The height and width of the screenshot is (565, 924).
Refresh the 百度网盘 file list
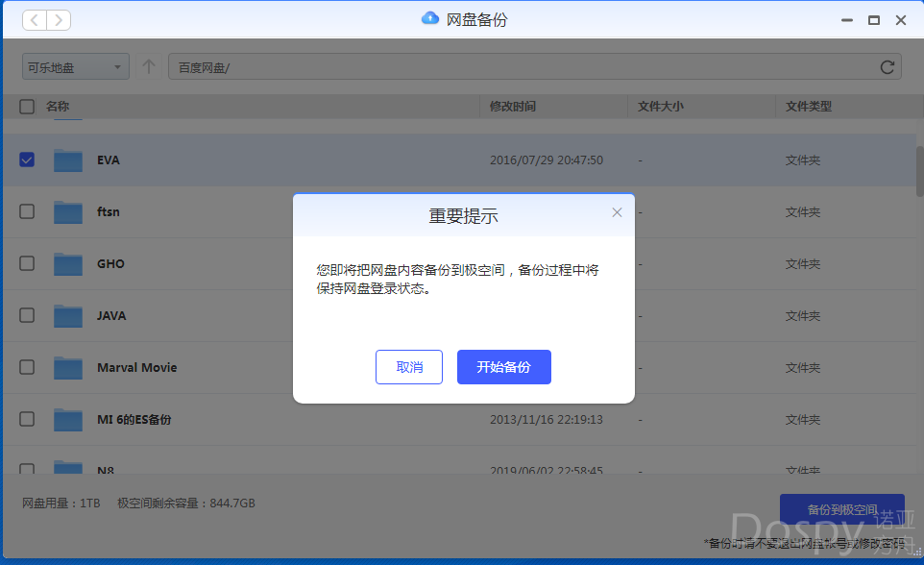click(x=888, y=67)
